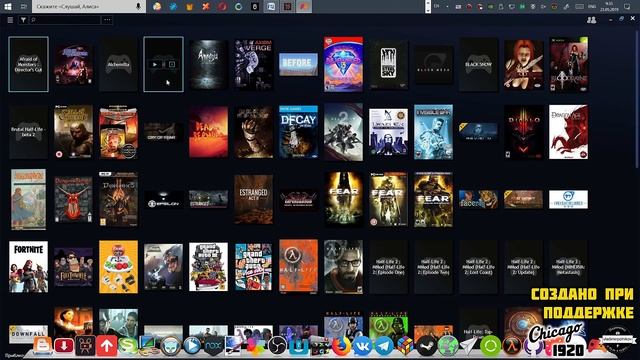Open the friends icon at top right
The width and height of the screenshot is (640, 360).
click(x=591, y=20)
